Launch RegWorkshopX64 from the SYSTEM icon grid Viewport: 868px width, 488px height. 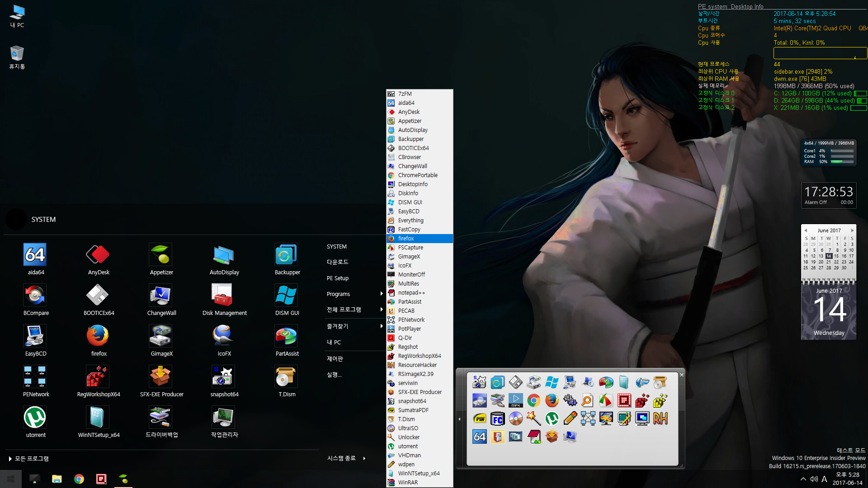[98, 381]
